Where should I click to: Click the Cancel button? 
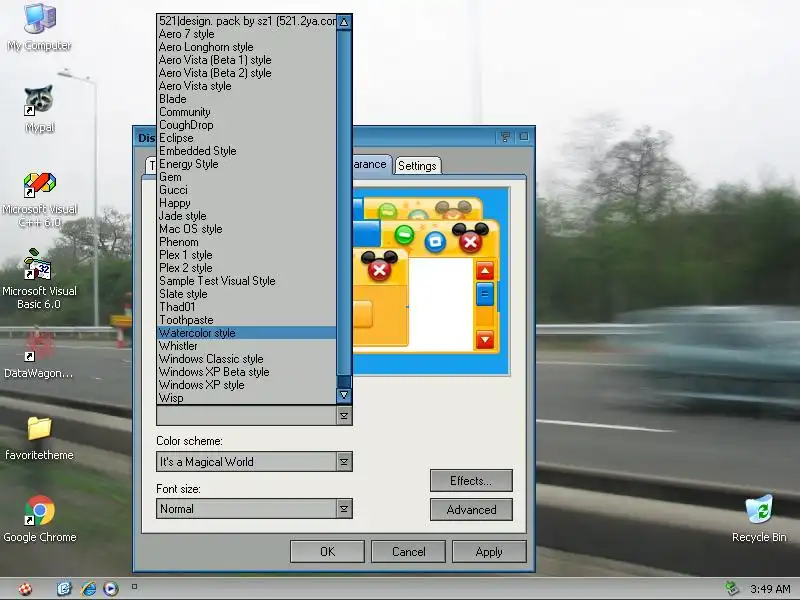408,552
